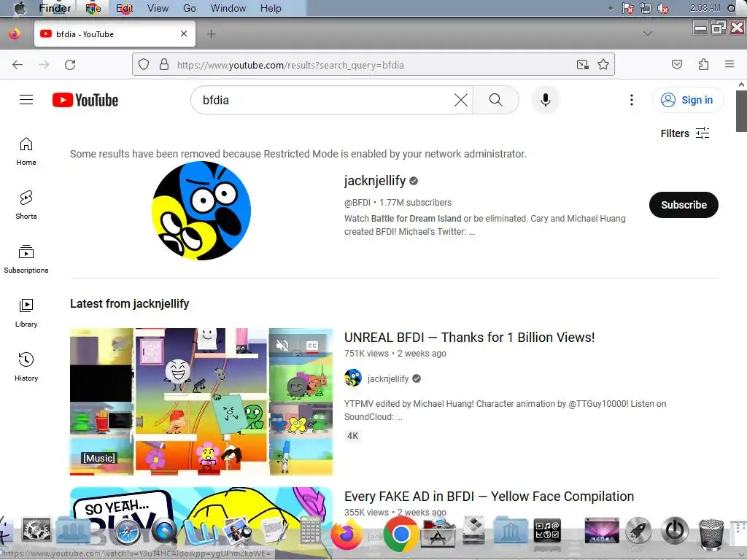Expand the list all tabs chevron
Viewport: 747px width, 560px height.
coord(648,34)
